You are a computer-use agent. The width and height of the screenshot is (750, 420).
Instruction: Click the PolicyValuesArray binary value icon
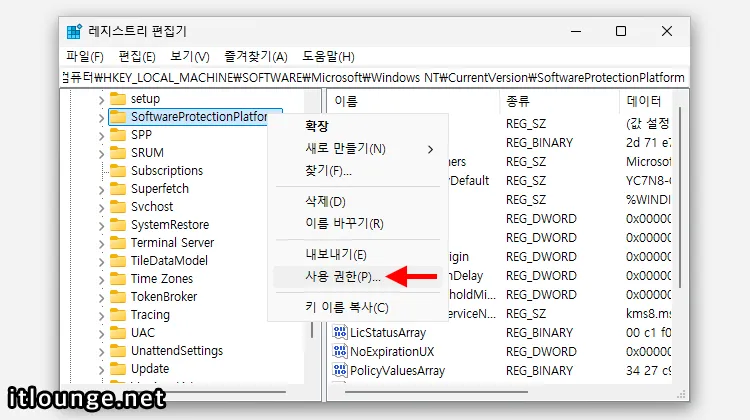[340, 370]
